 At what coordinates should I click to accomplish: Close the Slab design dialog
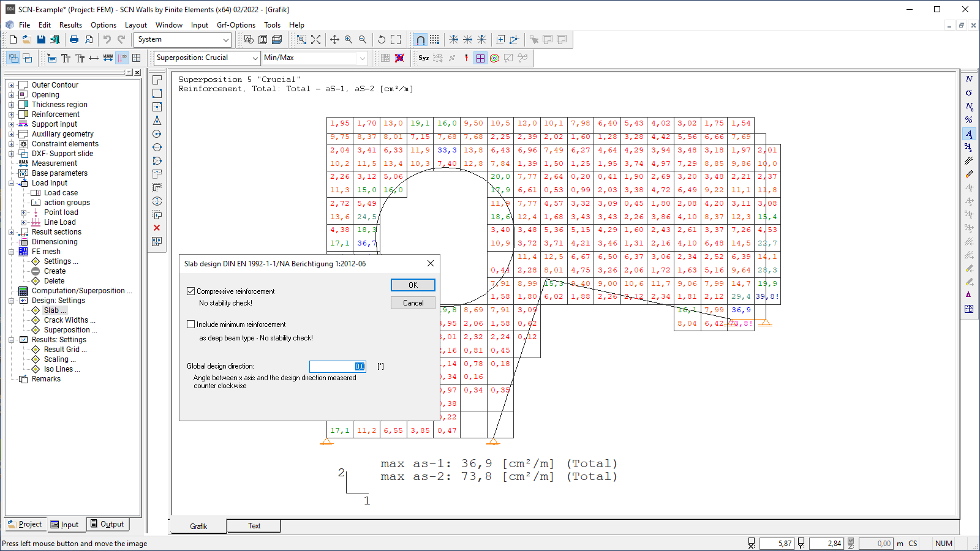(431, 263)
